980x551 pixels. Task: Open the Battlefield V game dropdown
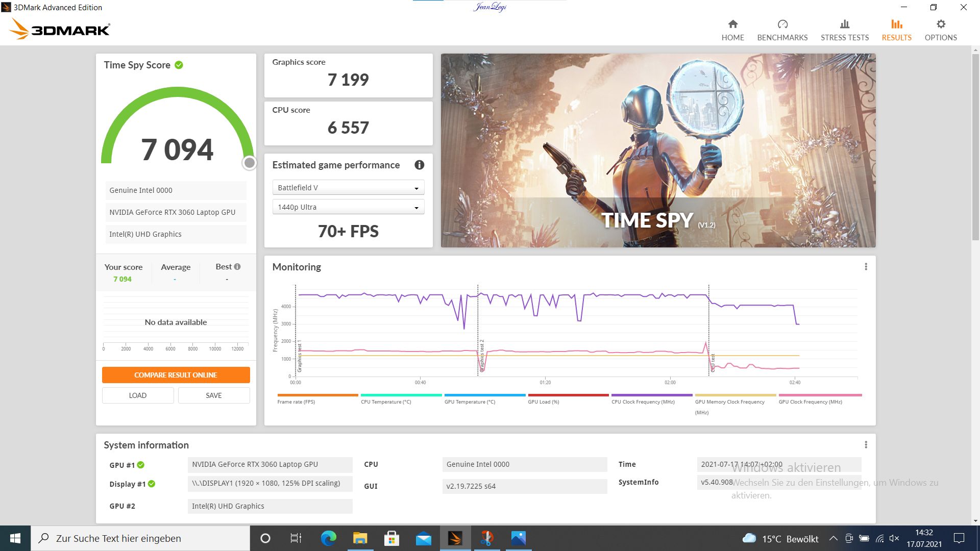(x=348, y=187)
